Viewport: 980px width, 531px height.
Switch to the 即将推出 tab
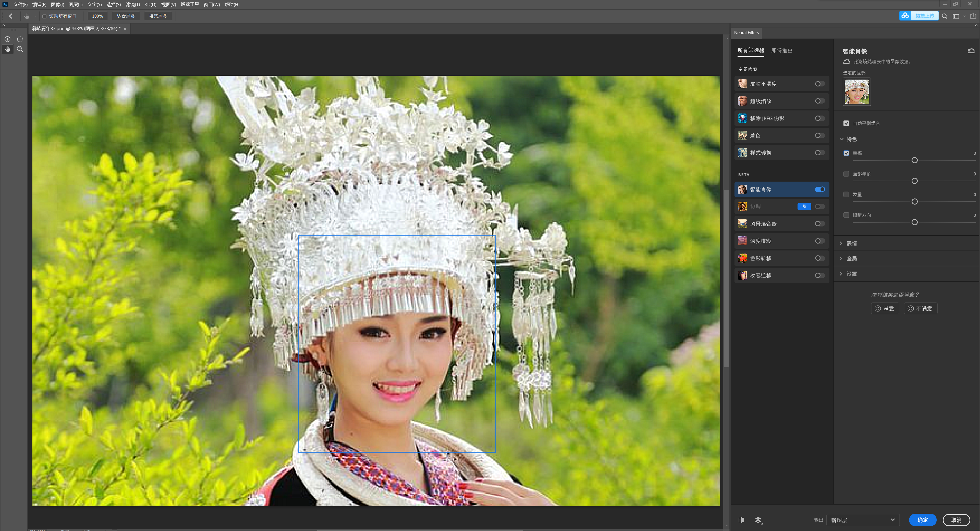click(782, 50)
